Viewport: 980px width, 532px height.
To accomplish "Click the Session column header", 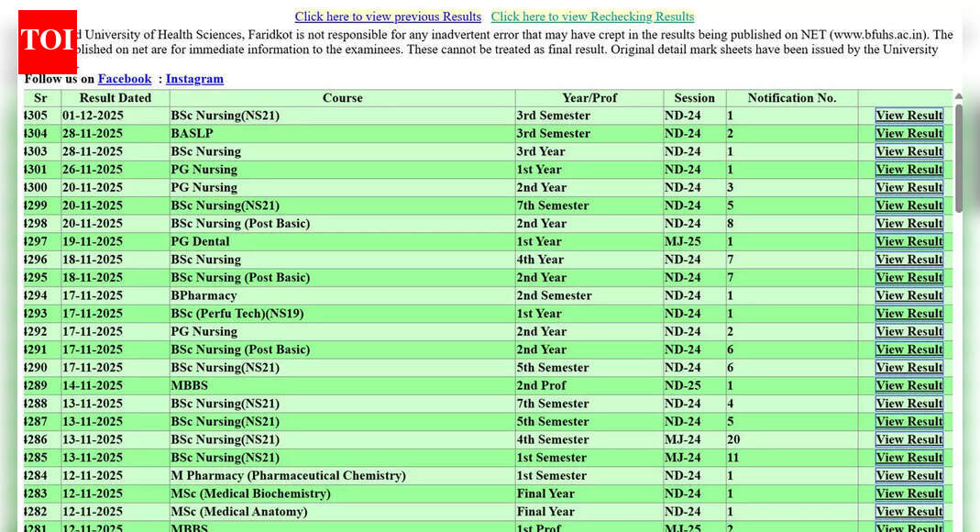I will point(694,98).
